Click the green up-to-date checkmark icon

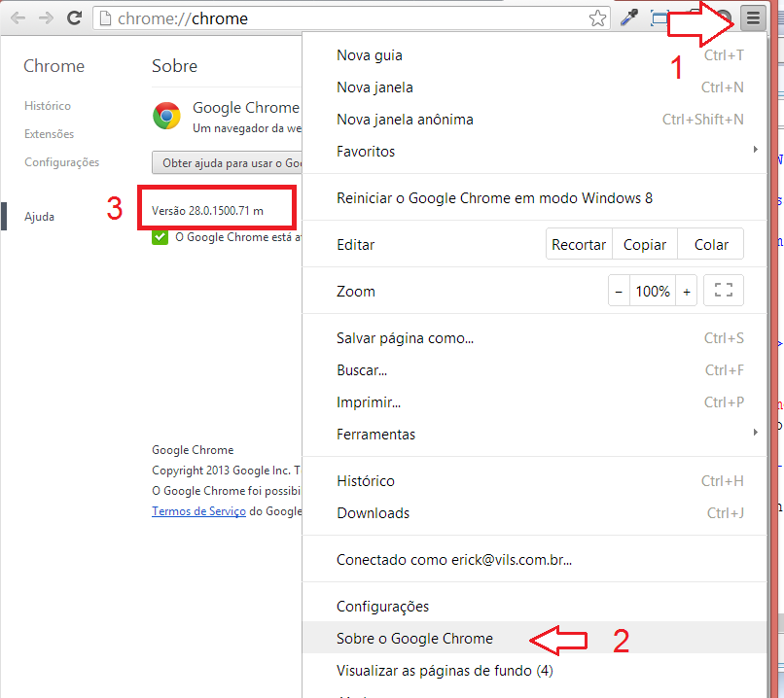click(x=160, y=237)
